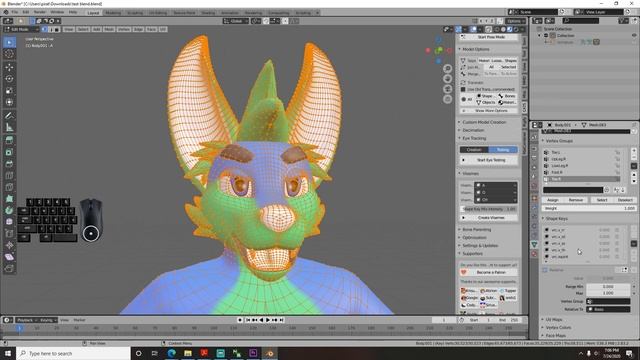Viewport: 640px width, 360px height.
Task: Switch Eye Tracking to Creation mode
Action: point(474,150)
